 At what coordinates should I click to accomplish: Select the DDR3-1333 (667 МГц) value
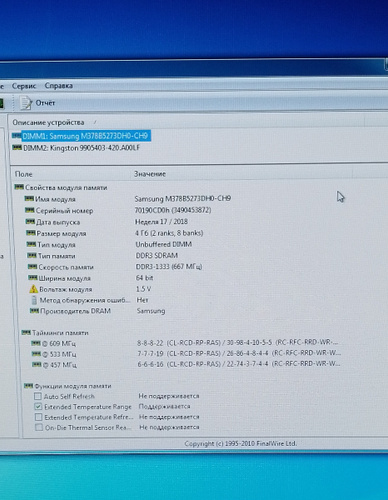click(169, 266)
